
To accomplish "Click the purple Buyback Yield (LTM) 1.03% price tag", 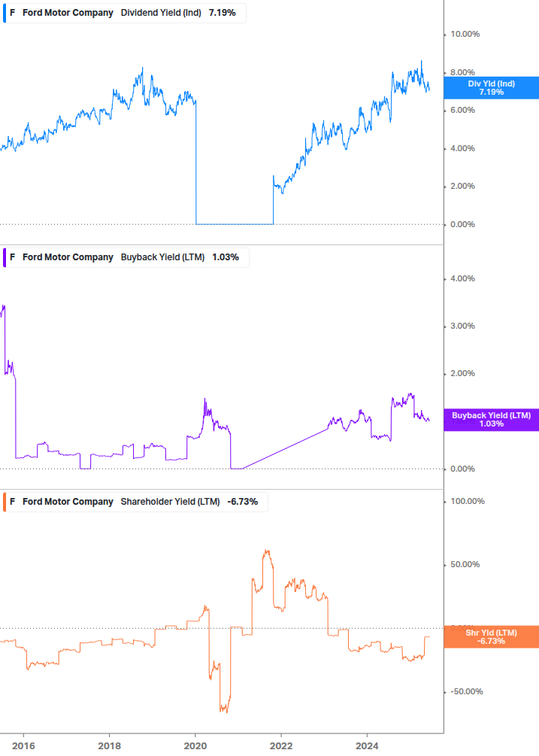I will [x=492, y=420].
